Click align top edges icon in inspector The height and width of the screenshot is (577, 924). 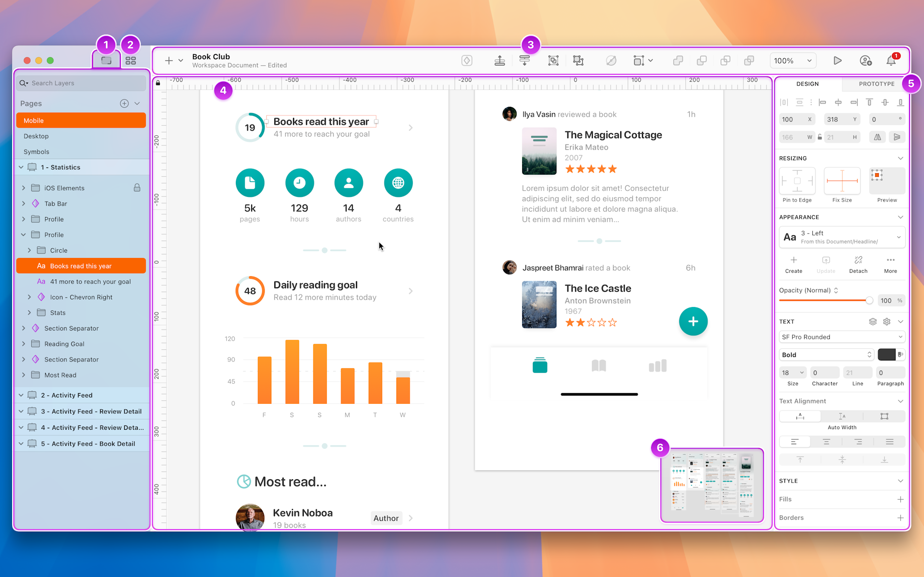pos(869,102)
